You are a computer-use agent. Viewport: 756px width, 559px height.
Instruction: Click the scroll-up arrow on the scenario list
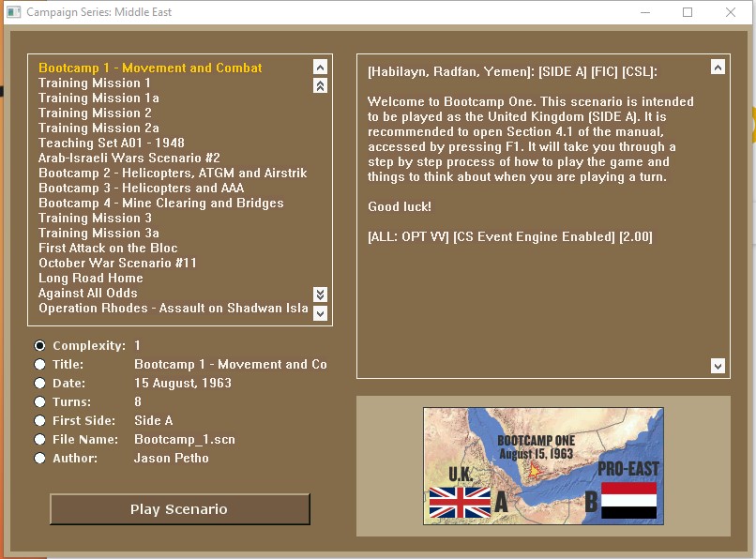321,68
